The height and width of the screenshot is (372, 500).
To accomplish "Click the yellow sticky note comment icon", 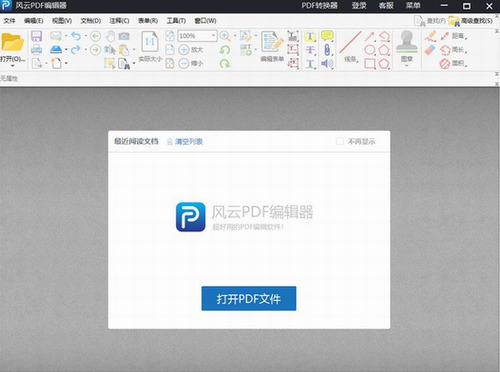I will [x=327, y=35].
